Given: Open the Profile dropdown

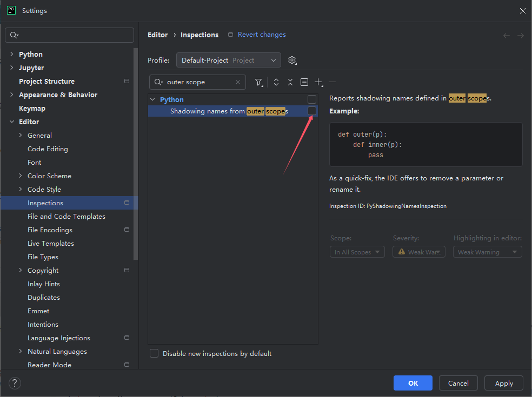Looking at the screenshot, I should coord(229,60).
